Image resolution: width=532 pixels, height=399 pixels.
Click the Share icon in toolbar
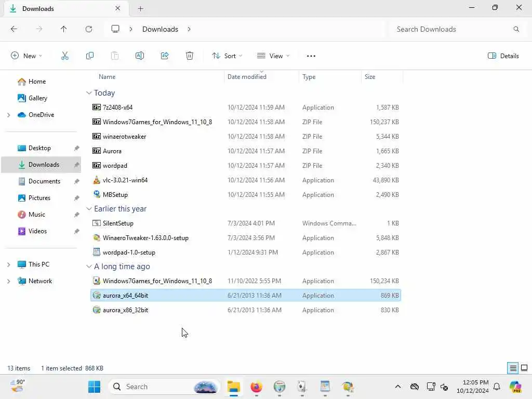(x=165, y=56)
